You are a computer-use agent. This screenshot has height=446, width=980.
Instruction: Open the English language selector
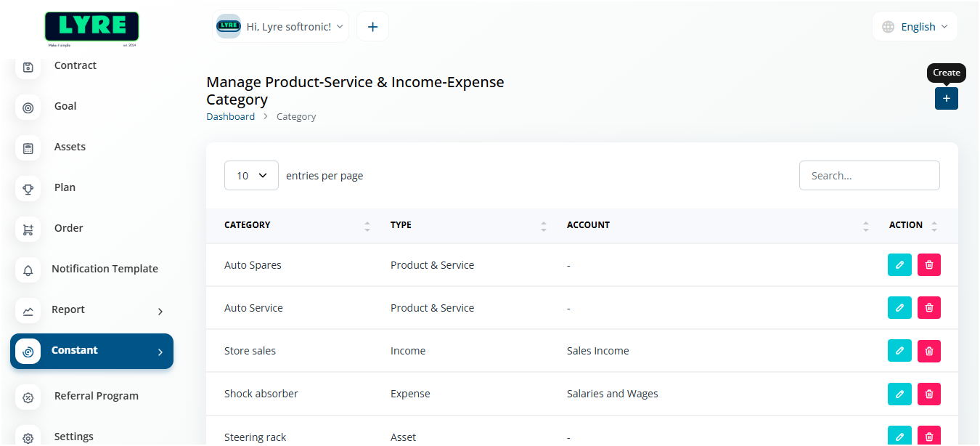(915, 27)
